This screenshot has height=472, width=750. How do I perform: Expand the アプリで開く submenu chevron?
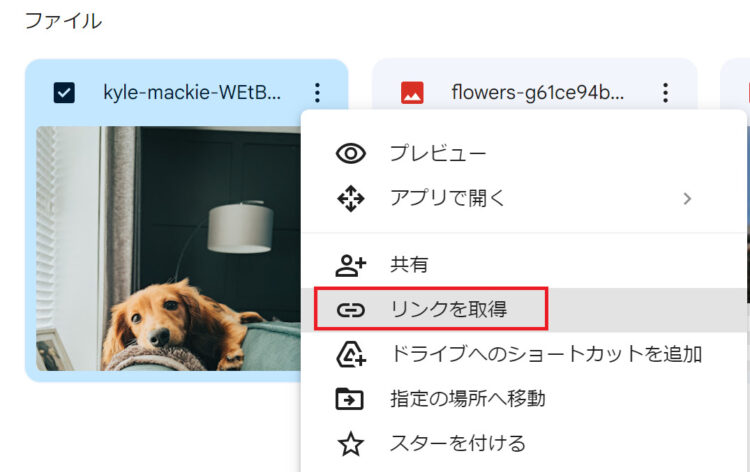pyautogui.click(x=687, y=198)
